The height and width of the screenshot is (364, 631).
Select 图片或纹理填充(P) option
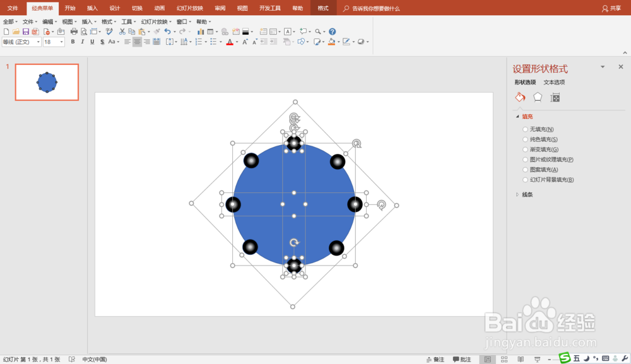click(548, 159)
